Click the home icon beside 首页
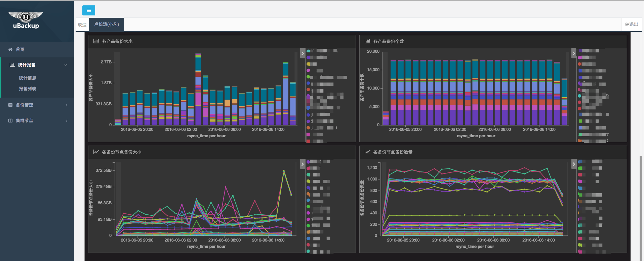The height and width of the screenshot is (261, 644). point(10,49)
